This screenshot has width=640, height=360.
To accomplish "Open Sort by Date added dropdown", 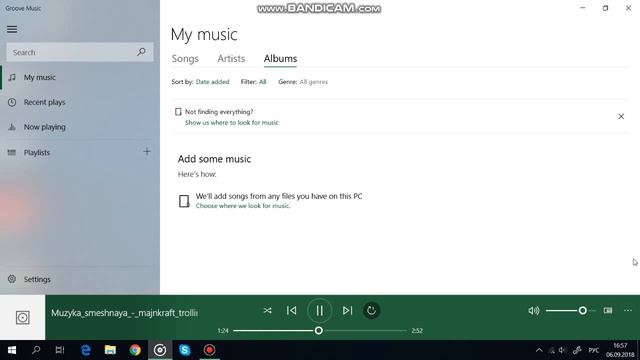I will point(212,82).
